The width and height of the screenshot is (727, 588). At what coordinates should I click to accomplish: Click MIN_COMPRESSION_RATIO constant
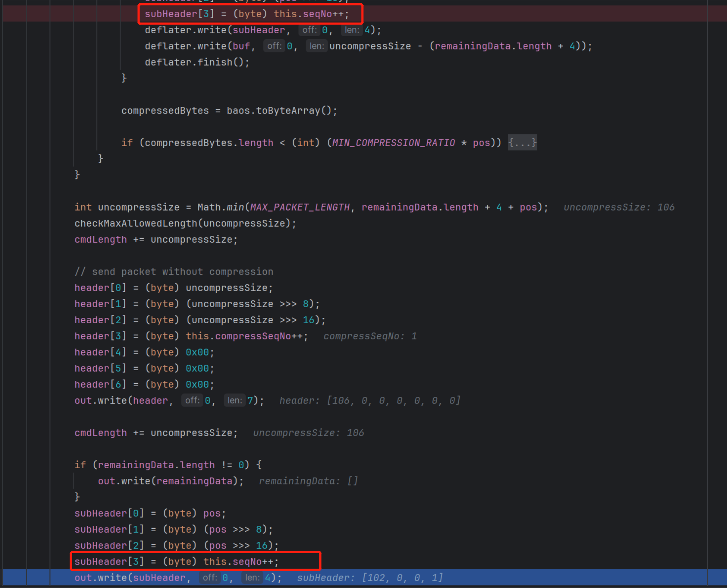[x=393, y=143]
